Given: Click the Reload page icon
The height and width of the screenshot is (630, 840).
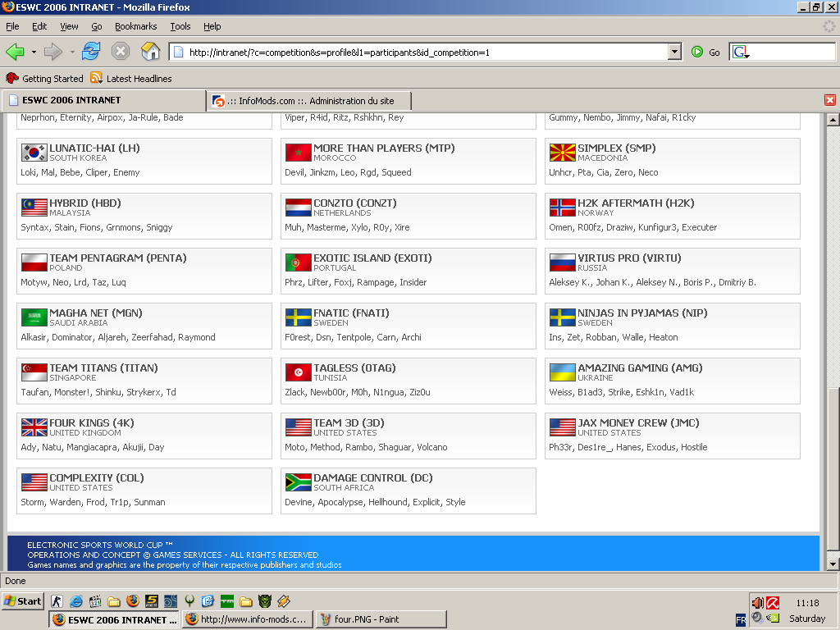Looking at the screenshot, I should pos(91,52).
